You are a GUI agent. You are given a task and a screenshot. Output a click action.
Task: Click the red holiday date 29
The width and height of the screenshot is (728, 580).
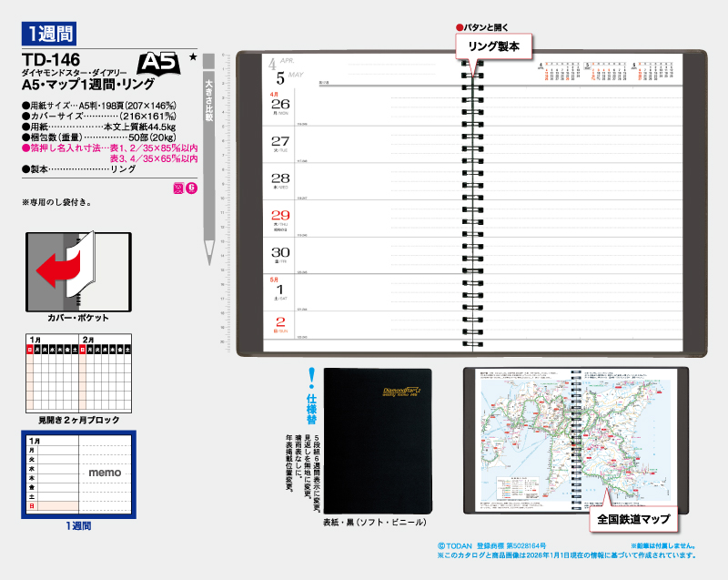click(x=280, y=218)
